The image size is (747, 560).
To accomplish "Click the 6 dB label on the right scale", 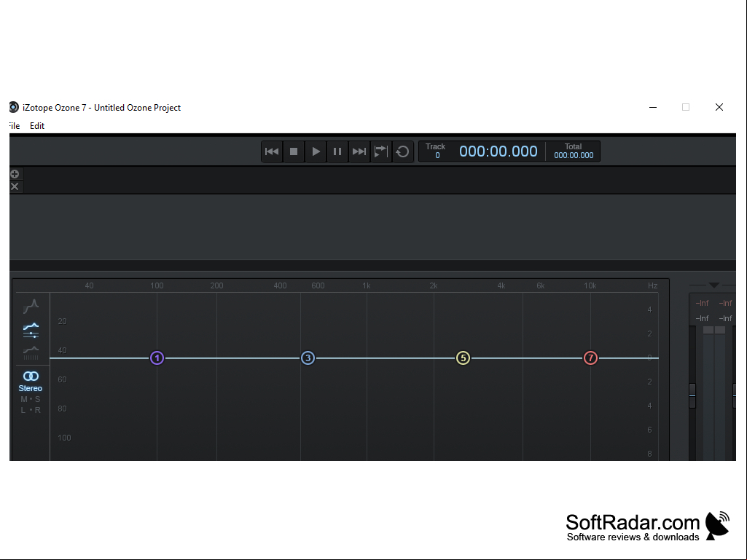I will pyautogui.click(x=650, y=430).
